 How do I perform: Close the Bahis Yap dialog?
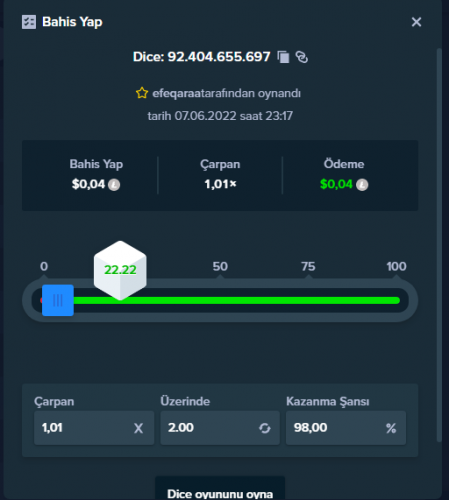click(x=416, y=22)
